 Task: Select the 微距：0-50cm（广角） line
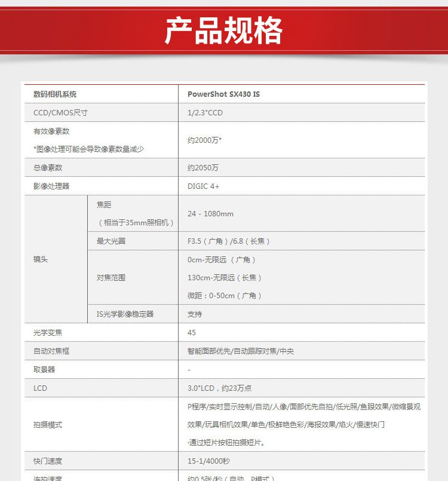pyautogui.click(x=225, y=296)
